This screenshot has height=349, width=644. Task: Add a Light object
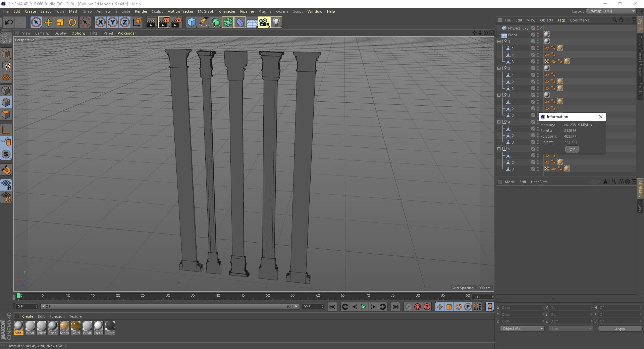[276, 22]
